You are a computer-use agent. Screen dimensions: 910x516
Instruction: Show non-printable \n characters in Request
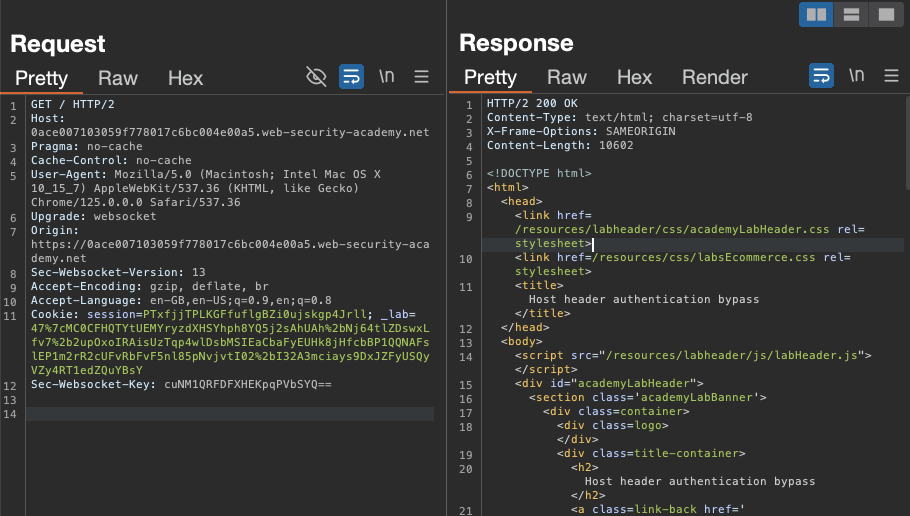[x=387, y=77]
